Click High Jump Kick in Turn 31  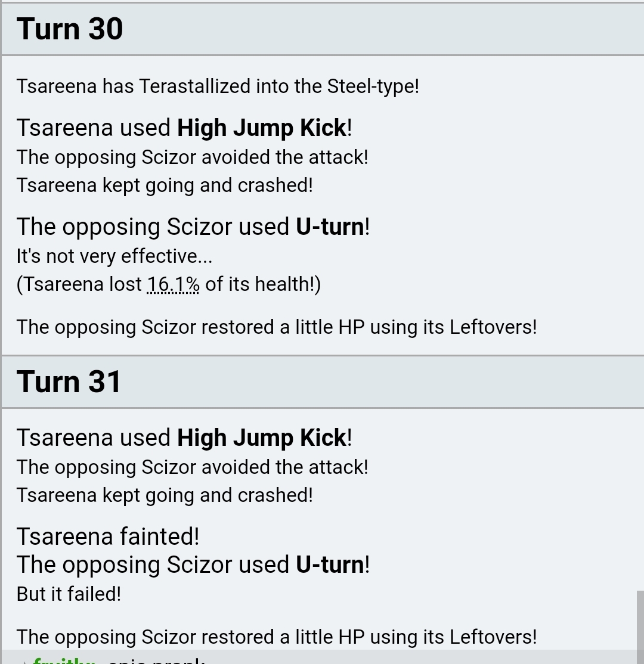click(x=261, y=438)
